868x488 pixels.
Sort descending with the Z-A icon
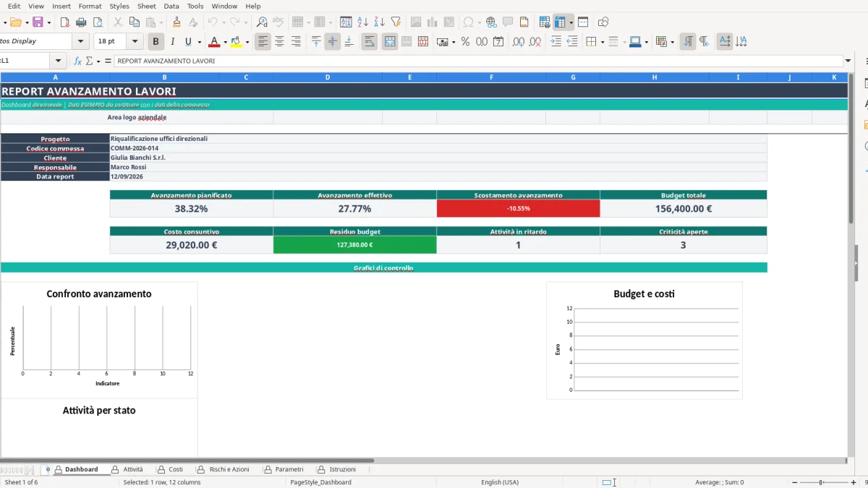[x=380, y=22]
